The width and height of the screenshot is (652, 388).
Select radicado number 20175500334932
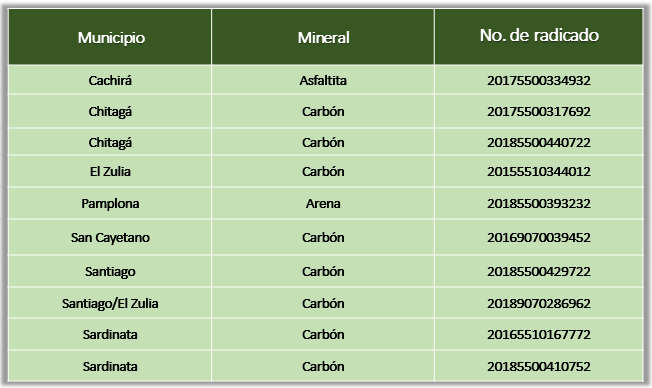[539, 80]
